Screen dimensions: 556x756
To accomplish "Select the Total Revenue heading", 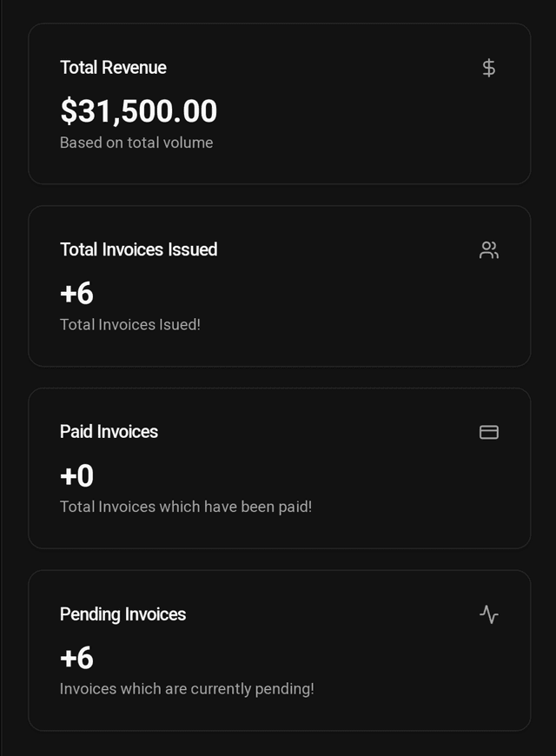I will coord(113,68).
